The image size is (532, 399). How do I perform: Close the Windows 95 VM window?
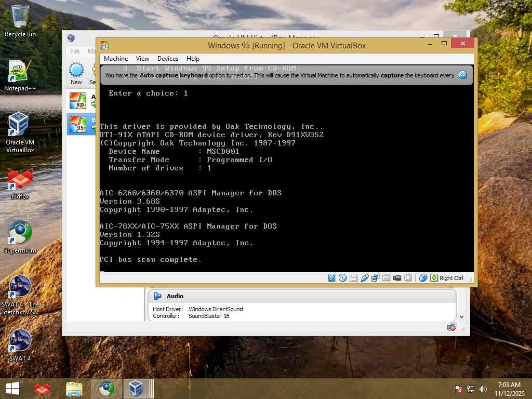463,44
